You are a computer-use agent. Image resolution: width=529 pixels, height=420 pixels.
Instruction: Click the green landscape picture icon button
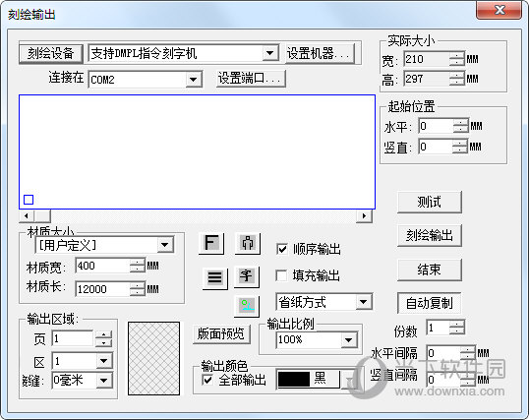coord(247,306)
